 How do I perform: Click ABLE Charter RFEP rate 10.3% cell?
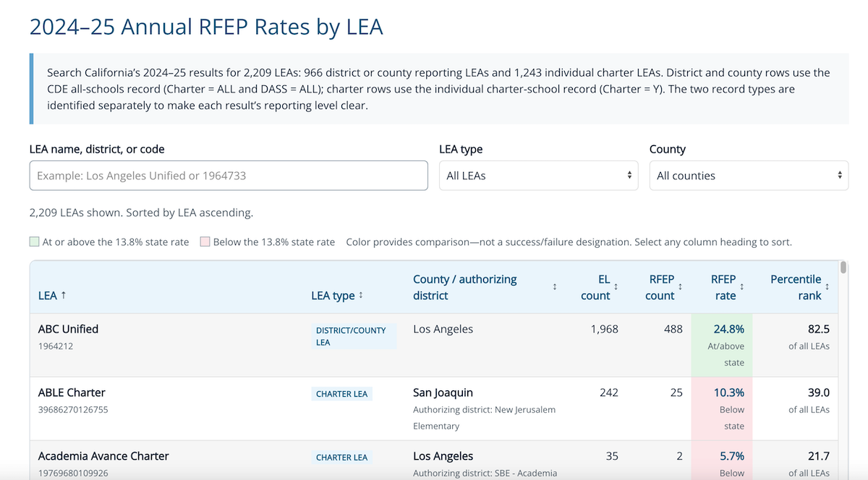tap(722, 409)
